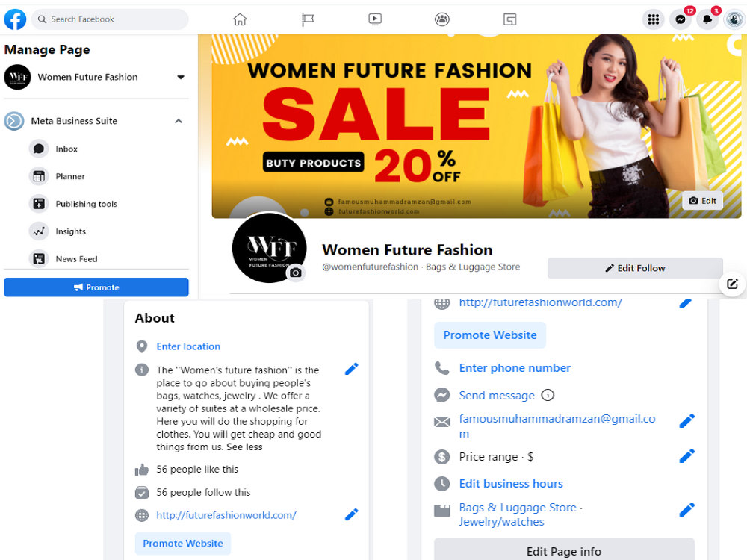The image size is (747, 560).
Task: Click the Search Facebook field
Action: 110,19
